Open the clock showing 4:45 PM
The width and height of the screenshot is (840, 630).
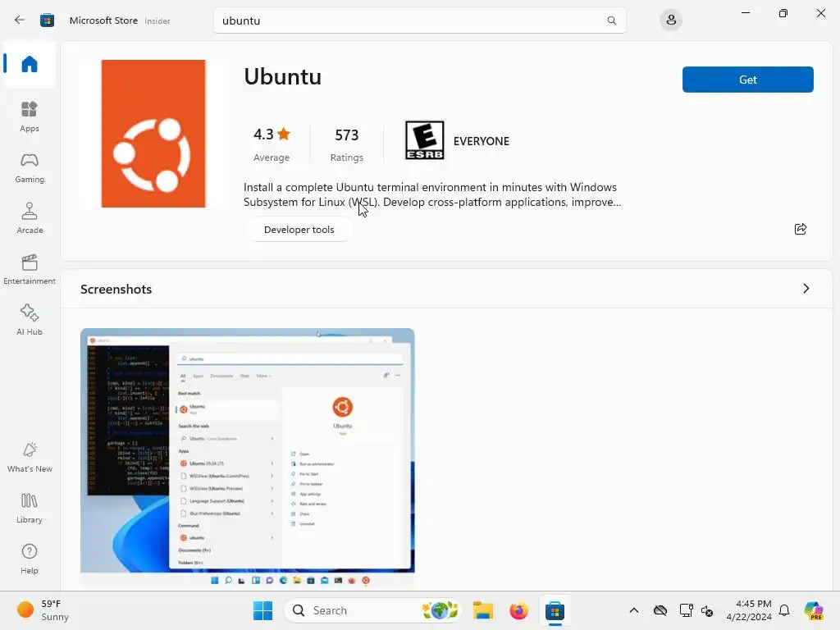click(x=749, y=610)
